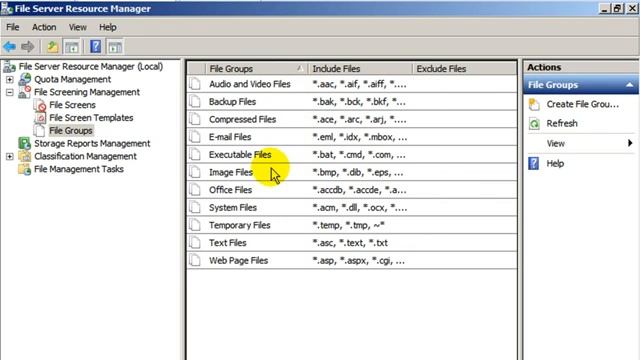Sort by the File Groups column header
Image resolution: width=640 pixels, height=360 pixels.
[x=257, y=69]
